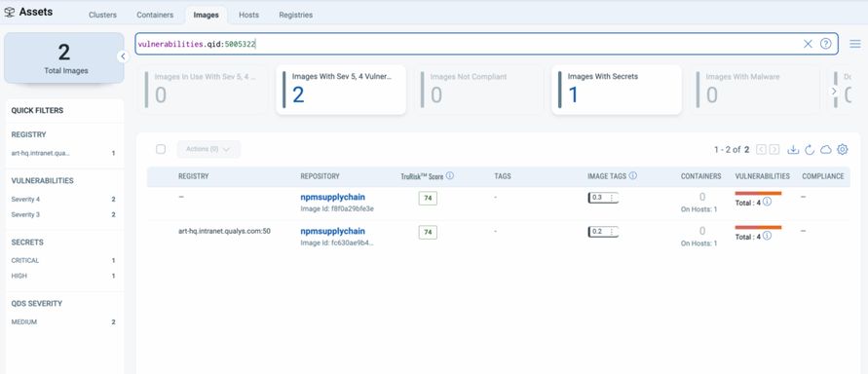Switch to the Containers tab
The image size is (868, 374).
pyautogui.click(x=155, y=15)
